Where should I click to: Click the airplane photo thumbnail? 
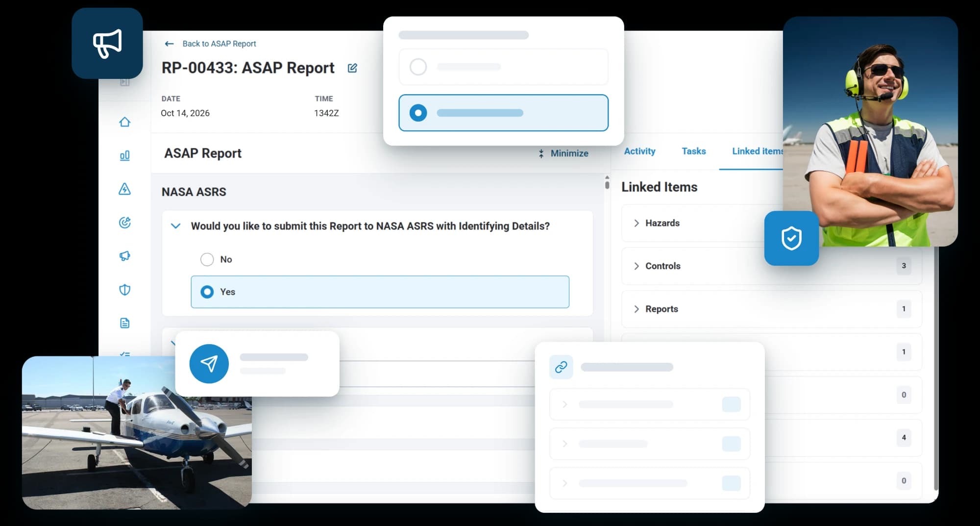pyautogui.click(x=137, y=432)
